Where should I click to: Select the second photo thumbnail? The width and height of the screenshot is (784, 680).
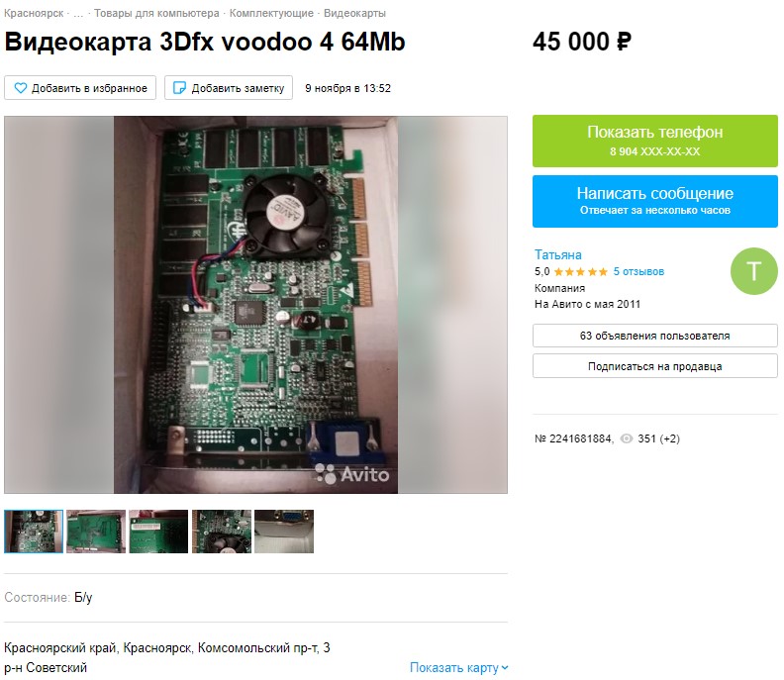coord(96,532)
